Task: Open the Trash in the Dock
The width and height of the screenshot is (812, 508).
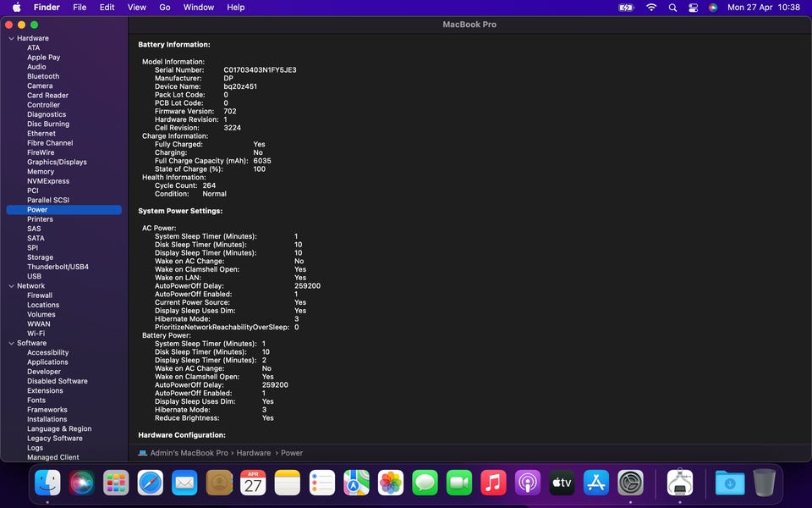Action: tap(764, 483)
